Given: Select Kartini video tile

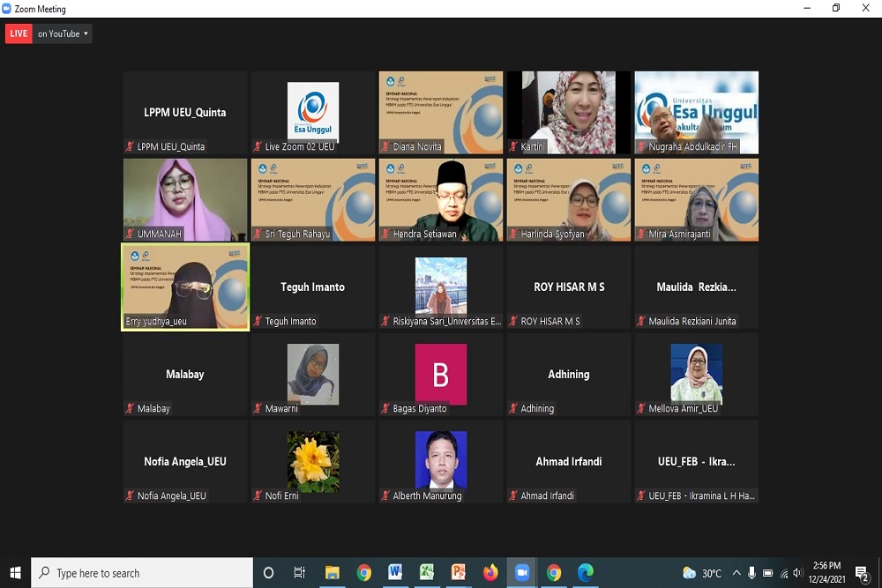Looking at the screenshot, I should pos(569,113).
